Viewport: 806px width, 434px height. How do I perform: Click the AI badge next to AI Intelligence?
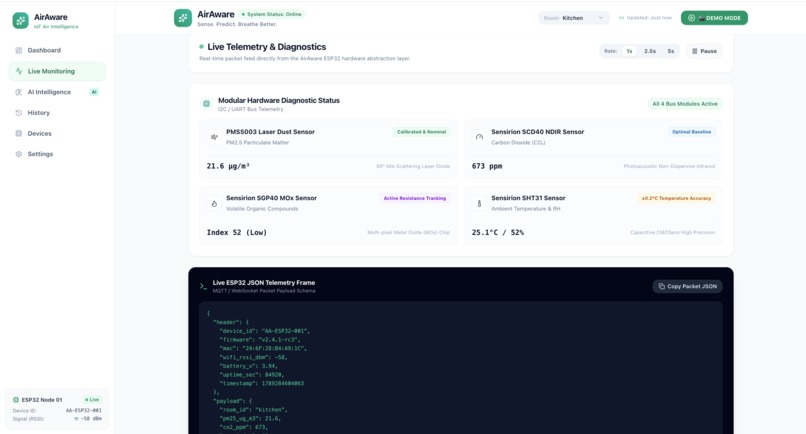(94, 92)
